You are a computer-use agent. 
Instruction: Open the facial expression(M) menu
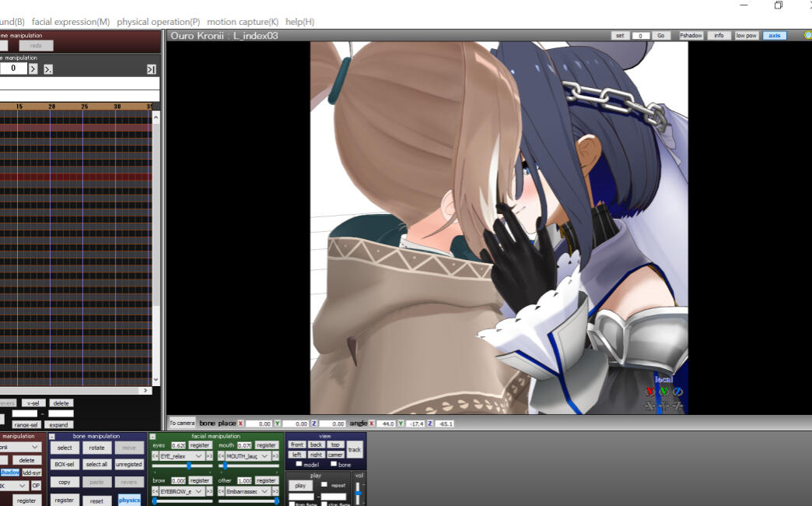[x=71, y=22]
